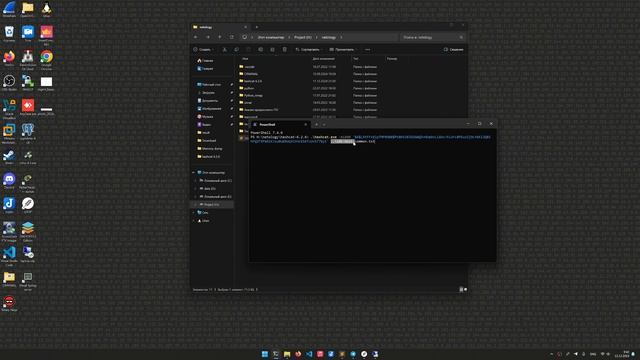Screen dimensions: 640x360
Task: Sort by the Дата изменения column header
Action: pyautogui.click(x=323, y=59)
